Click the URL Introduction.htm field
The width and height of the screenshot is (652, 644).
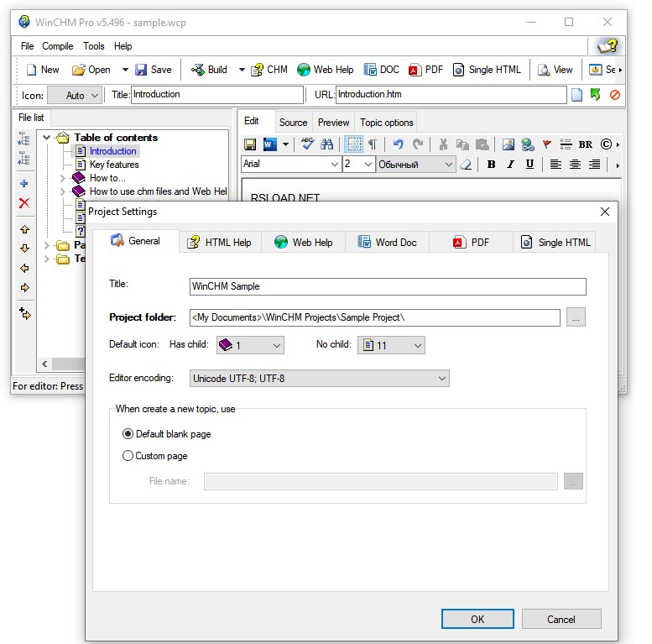451,94
